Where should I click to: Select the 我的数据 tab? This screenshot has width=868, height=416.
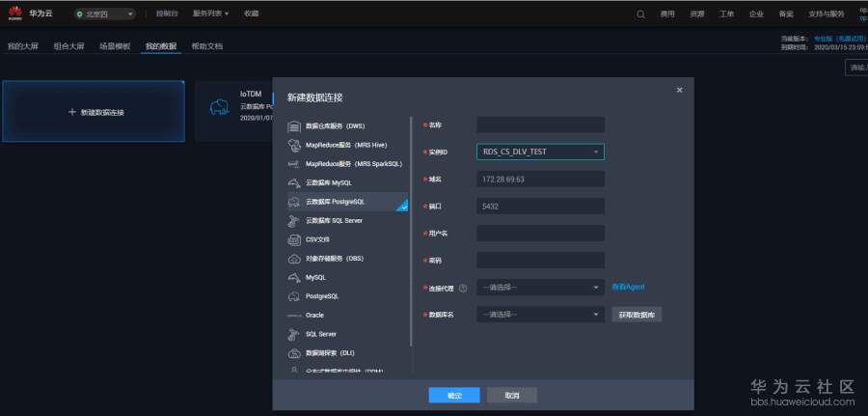coord(161,46)
